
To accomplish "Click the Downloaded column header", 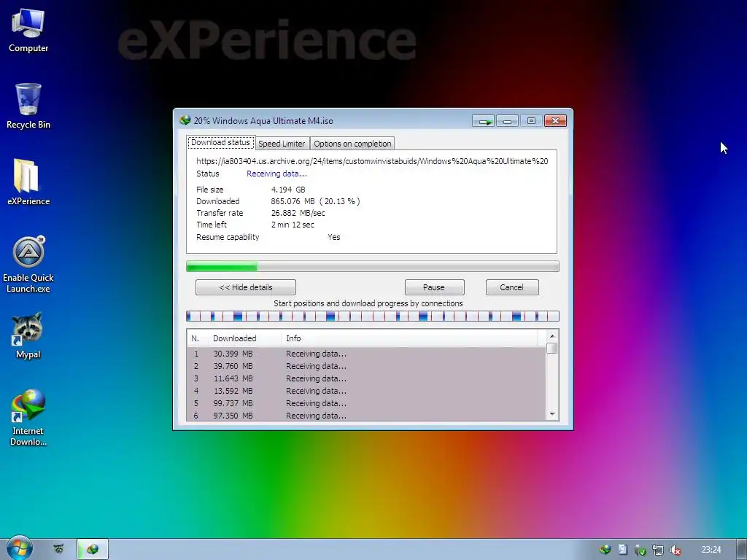I will (245, 338).
